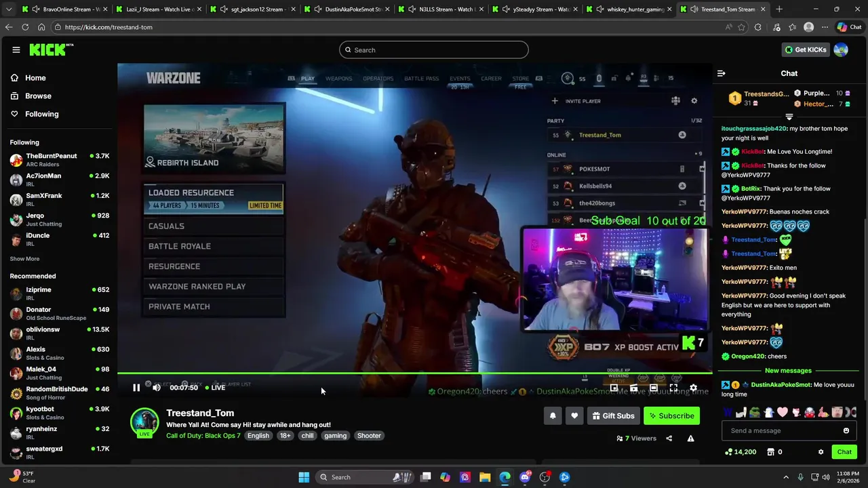Open browser extensions puzzle icon
The image size is (868, 488).
pyautogui.click(x=758, y=27)
